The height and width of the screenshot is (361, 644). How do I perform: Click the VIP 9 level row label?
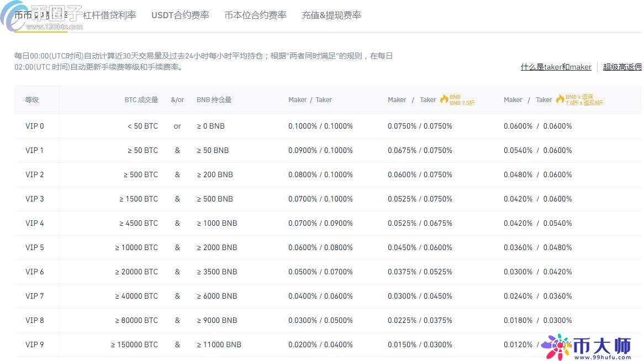coord(35,344)
